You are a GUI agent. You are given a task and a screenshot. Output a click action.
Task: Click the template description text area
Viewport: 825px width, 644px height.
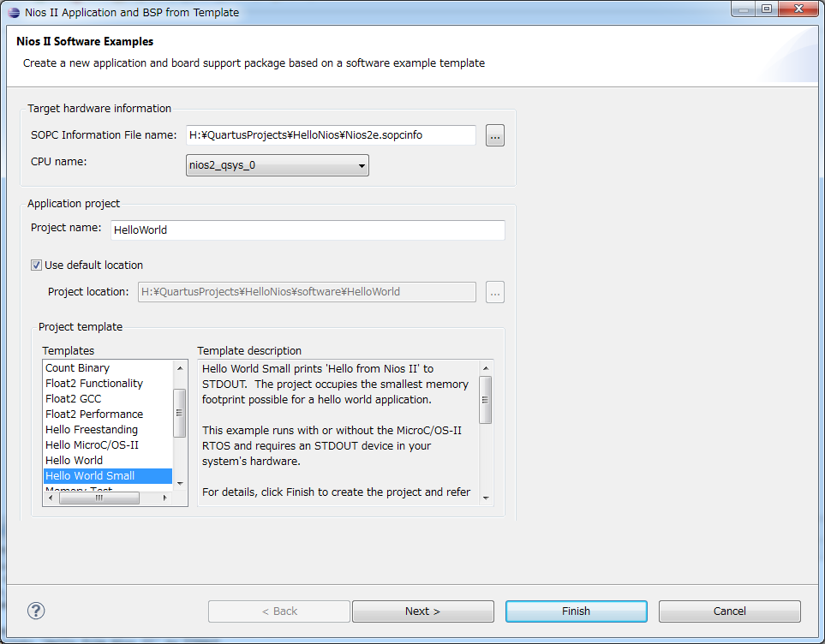point(338,432)
